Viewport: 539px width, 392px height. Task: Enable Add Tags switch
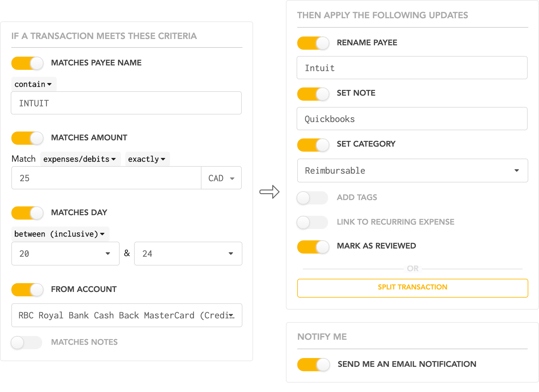(313, 198)
